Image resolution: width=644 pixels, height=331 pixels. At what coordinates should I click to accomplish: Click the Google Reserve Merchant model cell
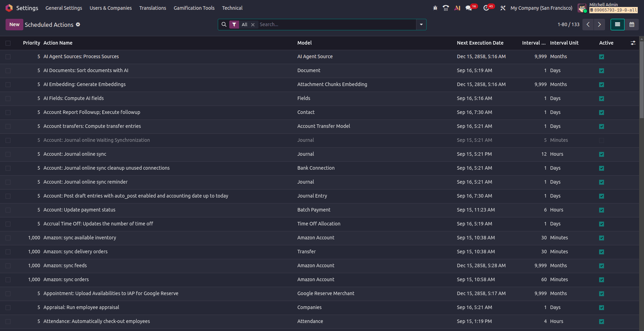click(326, 293)
